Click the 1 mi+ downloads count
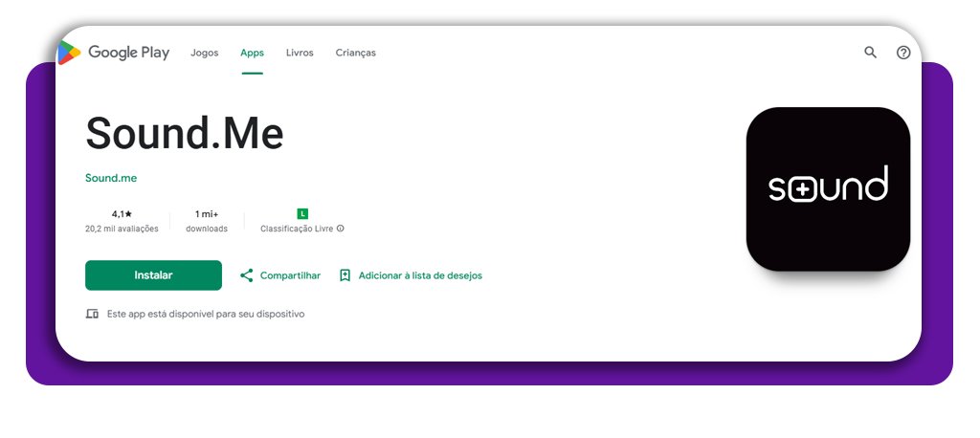The height and width of the screenshot is (438, 980). (x=207, y=214)
